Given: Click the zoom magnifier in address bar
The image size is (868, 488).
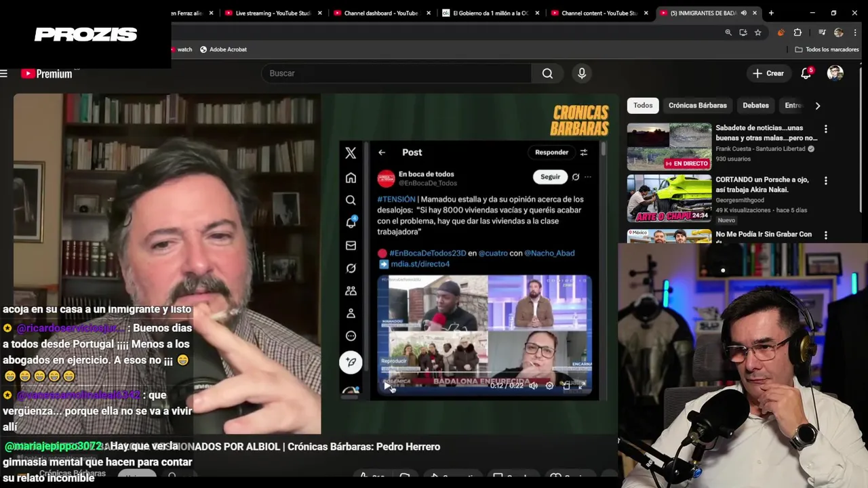Looking at the screenshot, I should [728, 33].
